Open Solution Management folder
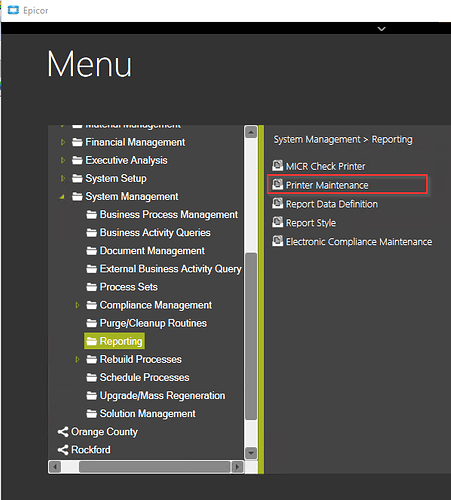Viewport: 451px width, 500px height. (147, 414)
